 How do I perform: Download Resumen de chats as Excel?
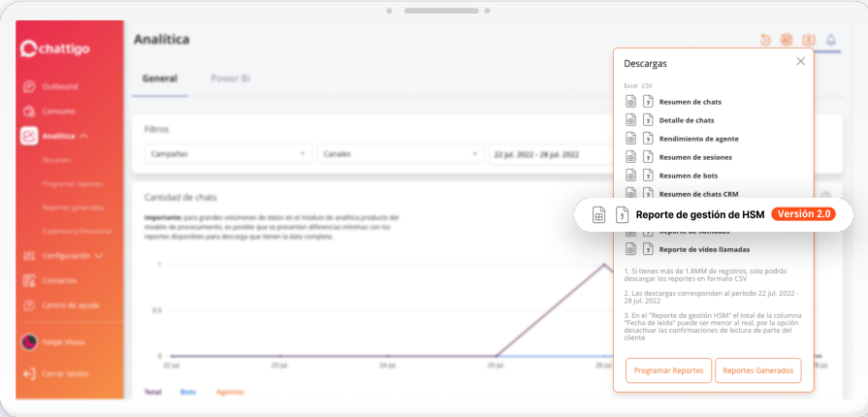pyautogui.click(x=630, y=102)
